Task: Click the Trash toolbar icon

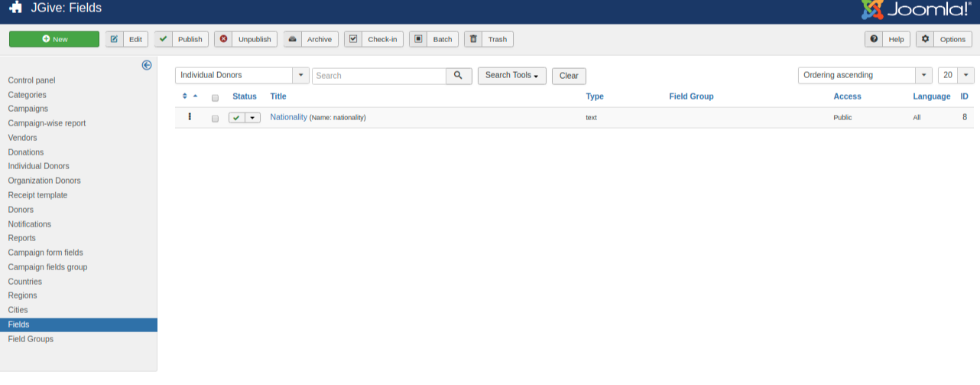Action: pos(474,39)
